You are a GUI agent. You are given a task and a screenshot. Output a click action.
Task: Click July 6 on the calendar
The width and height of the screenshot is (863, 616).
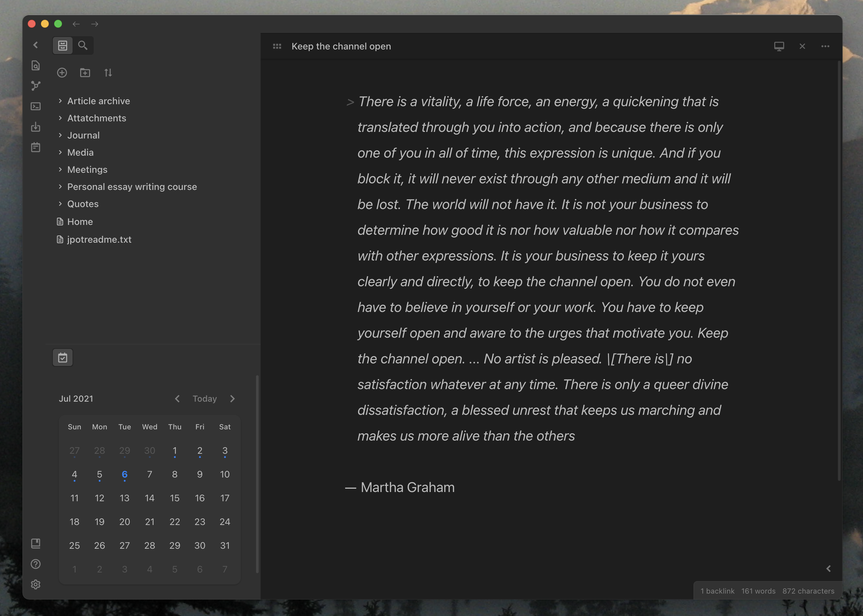point(124,474)
